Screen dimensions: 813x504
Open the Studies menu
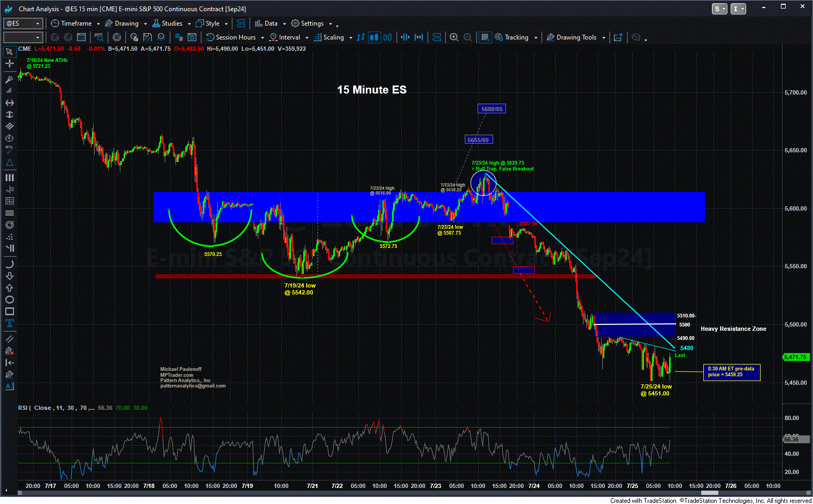(x=167, y=24)
